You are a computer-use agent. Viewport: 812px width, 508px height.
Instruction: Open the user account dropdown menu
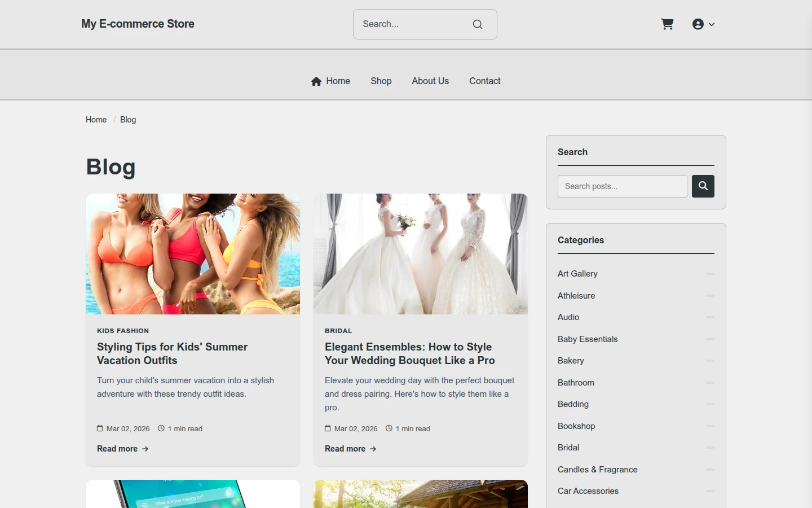click(703, 24)
